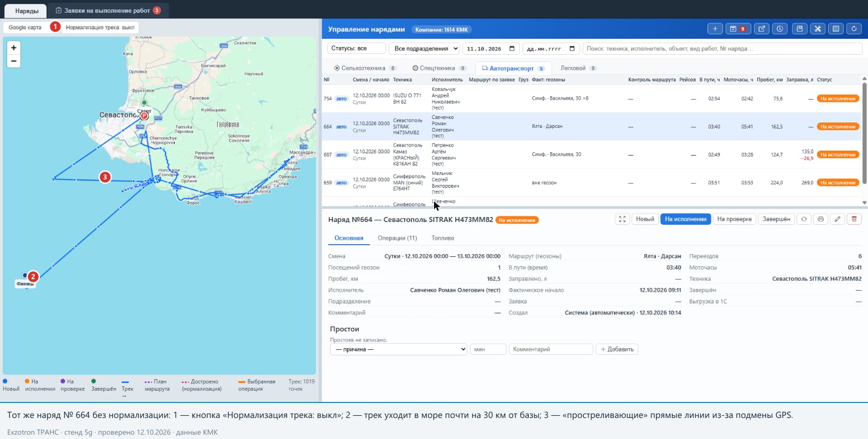This screenshot has width=868, height=439.
Task: Zoom in on the map
Action: click(x=14, y=48)
